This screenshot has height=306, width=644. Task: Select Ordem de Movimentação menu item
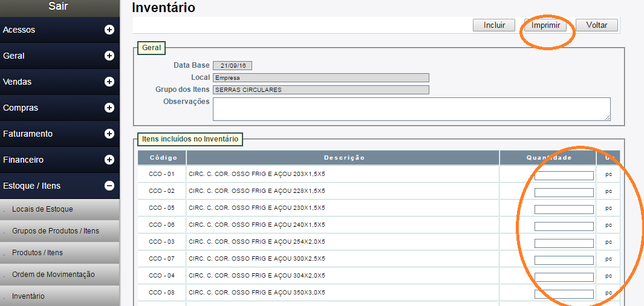point(53,275)
